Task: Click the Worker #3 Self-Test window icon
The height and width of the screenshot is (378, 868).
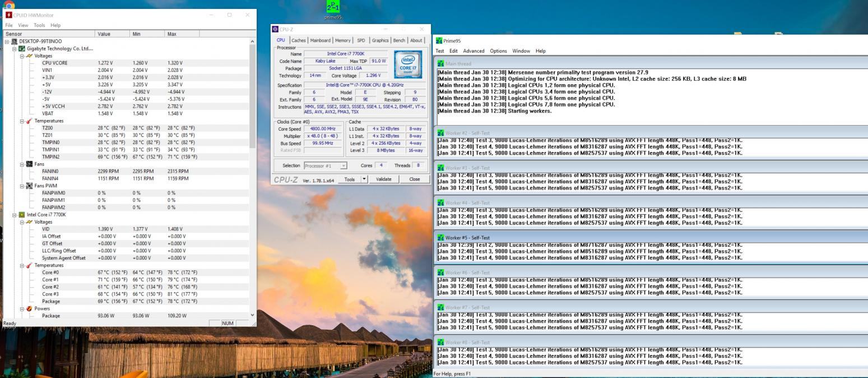Action: click(440, 168)
